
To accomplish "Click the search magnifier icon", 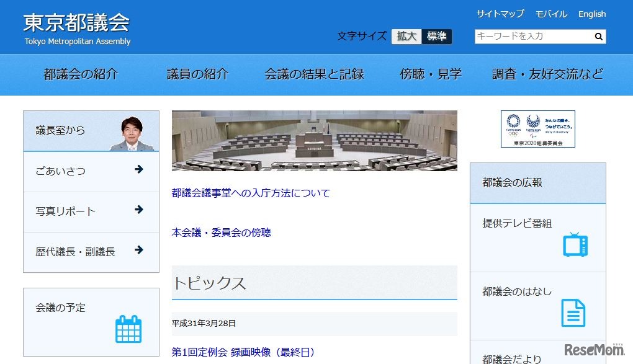I will [x=598, y=37].
